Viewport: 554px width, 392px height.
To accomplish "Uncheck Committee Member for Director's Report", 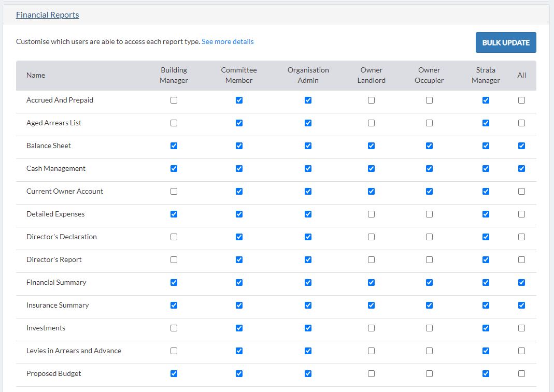I will (x=239, y=259).
